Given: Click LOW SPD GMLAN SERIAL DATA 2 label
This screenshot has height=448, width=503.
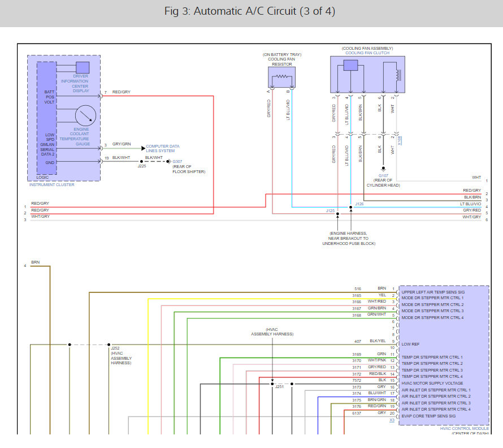Looking at the screenshot, I should pos(47,144).
